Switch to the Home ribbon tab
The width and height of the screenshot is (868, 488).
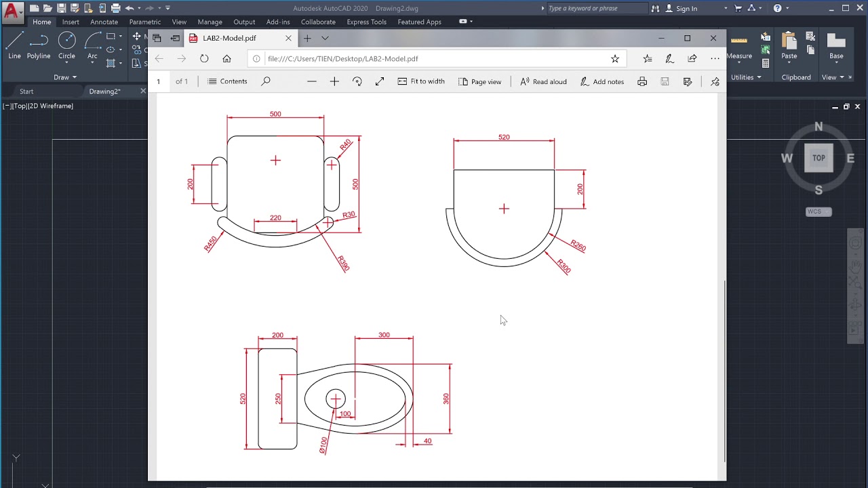point(42,22)
